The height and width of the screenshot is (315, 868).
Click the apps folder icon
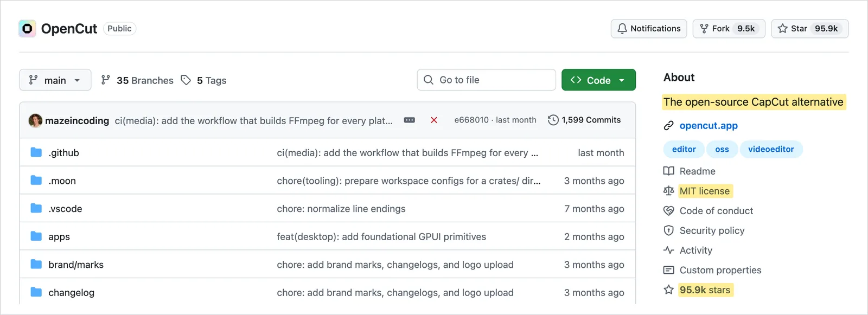click(x=36, y=236)
